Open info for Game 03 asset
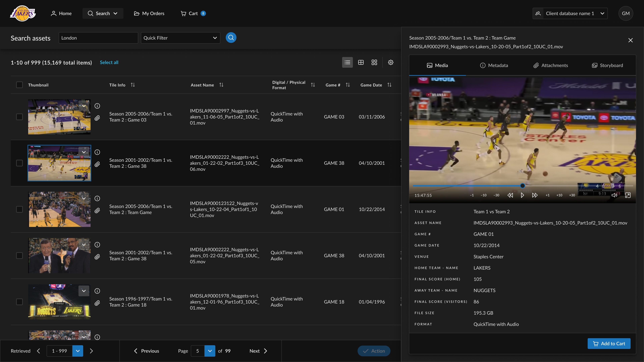 (97, 106)
